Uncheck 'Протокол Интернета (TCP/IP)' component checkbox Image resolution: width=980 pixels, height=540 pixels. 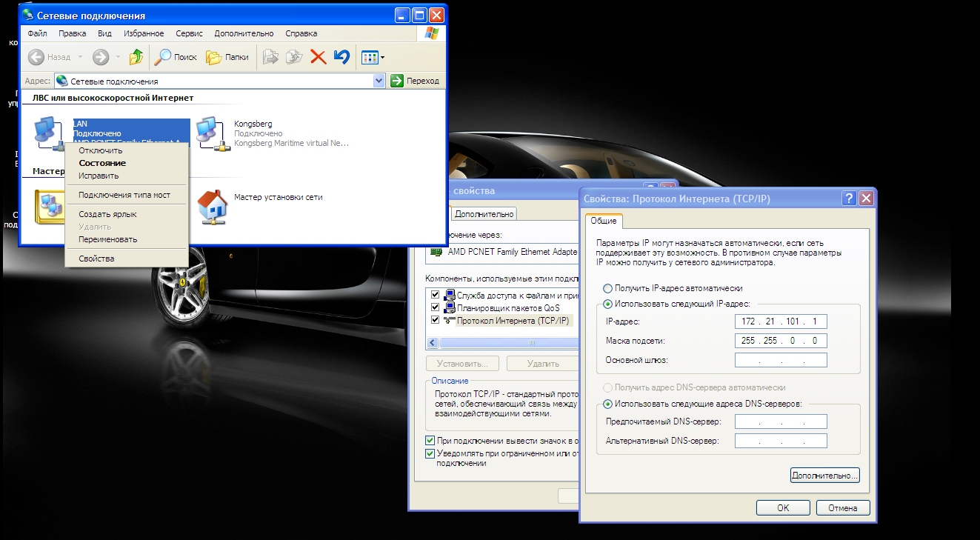pyautogui.click(x=435, y=320)
